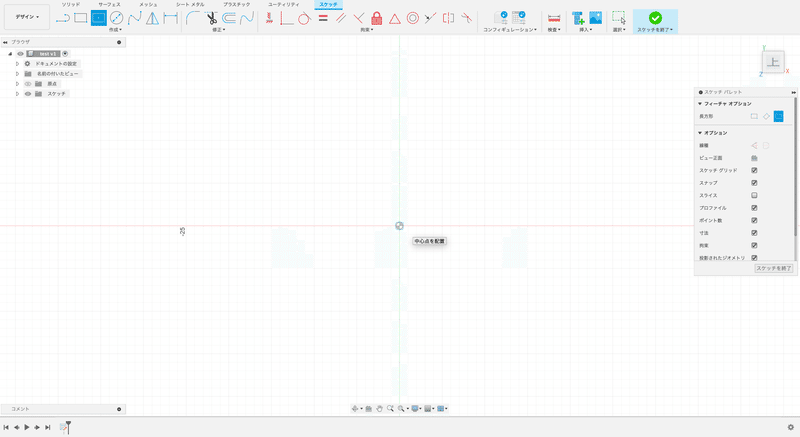Toggle visibility eye of 原点 folder

click(x=28, y=84)
